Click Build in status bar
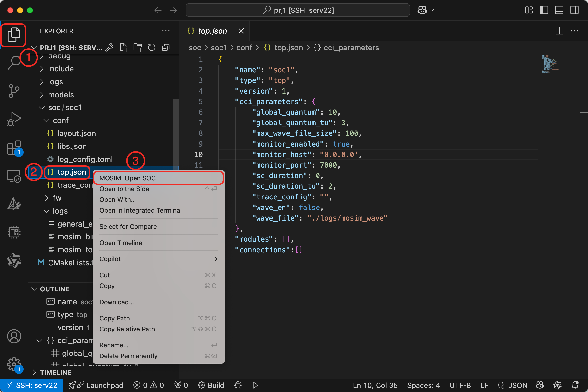The image size is (588, 392). click(x=211, y=385)
